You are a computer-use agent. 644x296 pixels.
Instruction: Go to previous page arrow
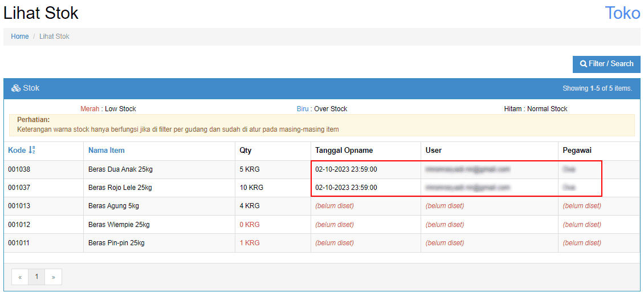tap(20, 277)
